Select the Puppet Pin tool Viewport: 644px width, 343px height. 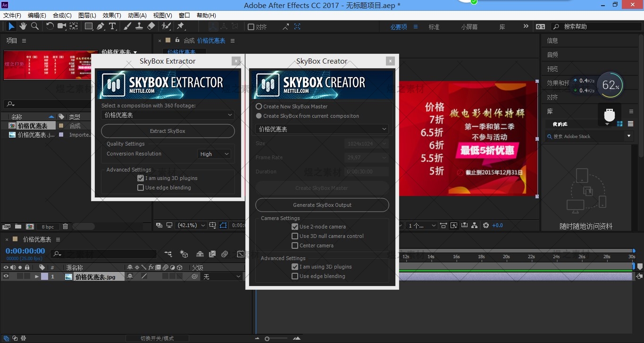[x=180, y=26]
